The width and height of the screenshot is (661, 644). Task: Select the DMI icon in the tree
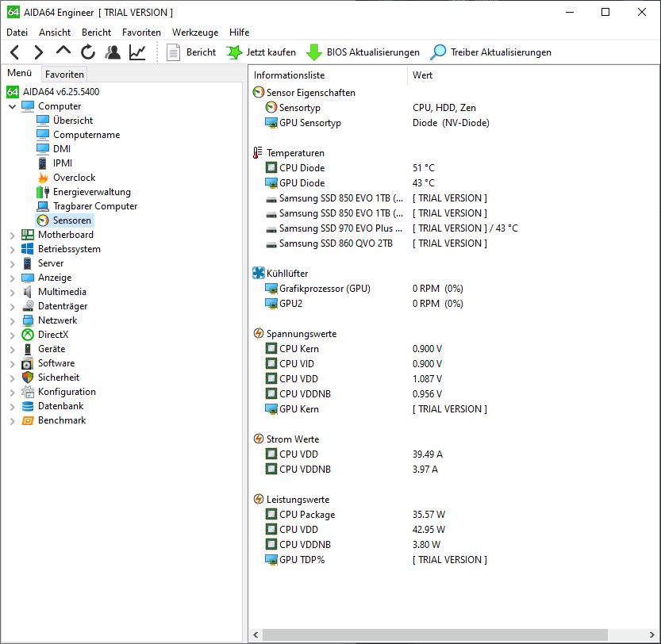[43, 149]
